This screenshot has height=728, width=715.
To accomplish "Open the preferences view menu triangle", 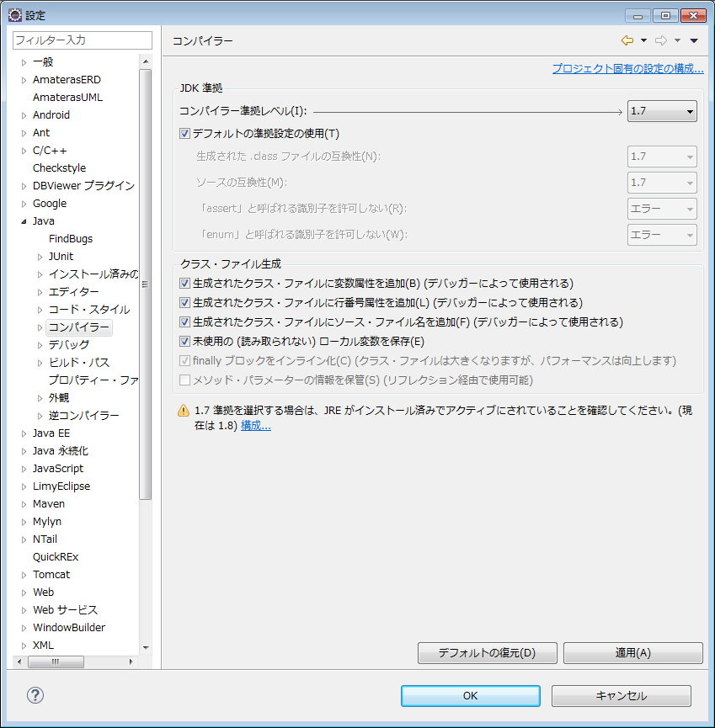I will 694,41.
